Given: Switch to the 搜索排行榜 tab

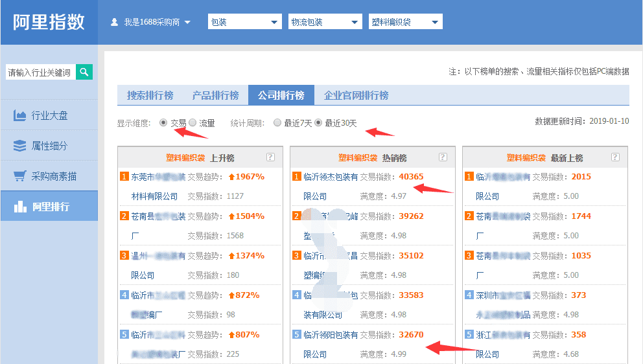Looking at the screenshot, I should click(x=150, y=95).
